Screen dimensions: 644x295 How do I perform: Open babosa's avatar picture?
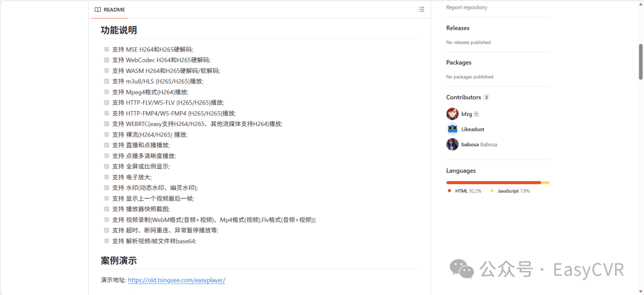point(452,145)
